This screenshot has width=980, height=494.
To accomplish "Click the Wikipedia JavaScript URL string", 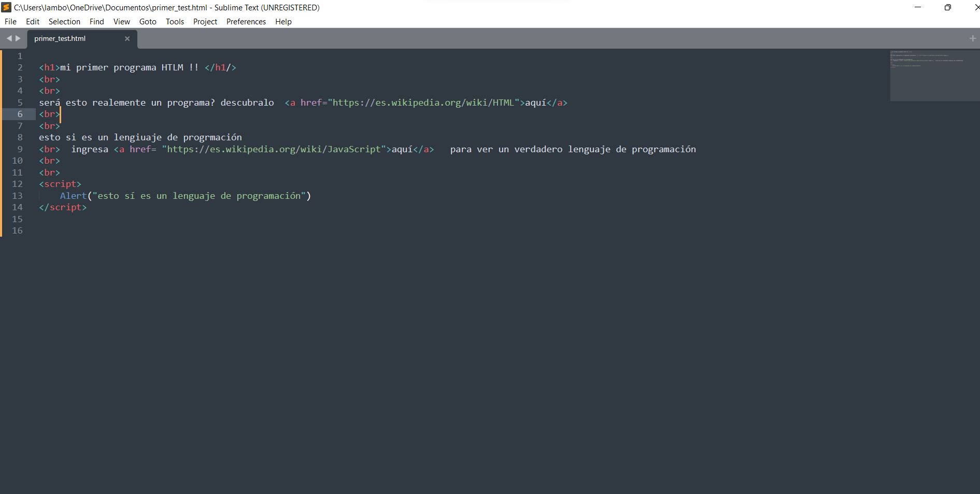I will point(274,149).
